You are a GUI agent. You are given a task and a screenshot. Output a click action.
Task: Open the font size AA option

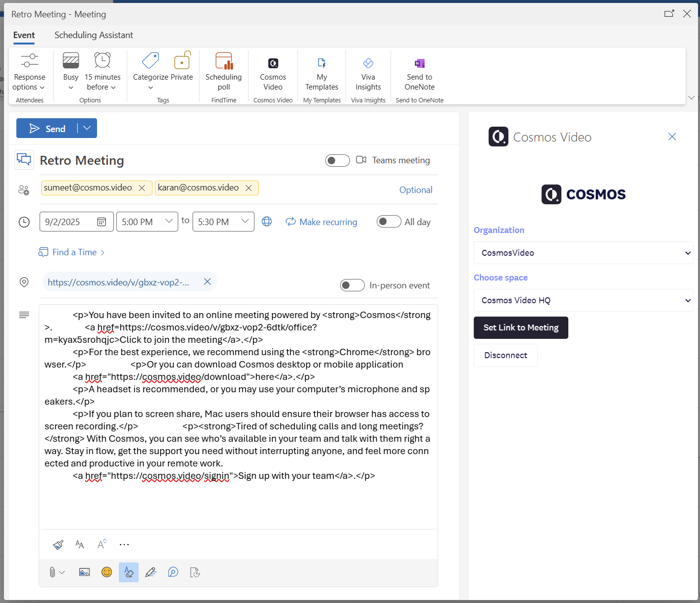click(80, 545)
